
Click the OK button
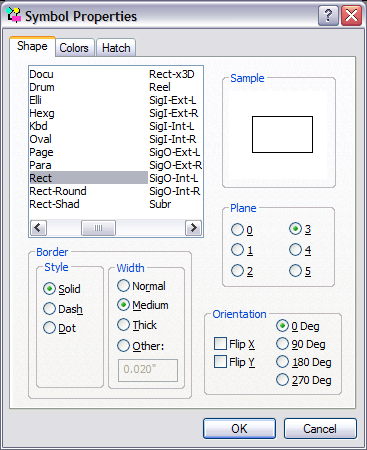click(239, 429)
